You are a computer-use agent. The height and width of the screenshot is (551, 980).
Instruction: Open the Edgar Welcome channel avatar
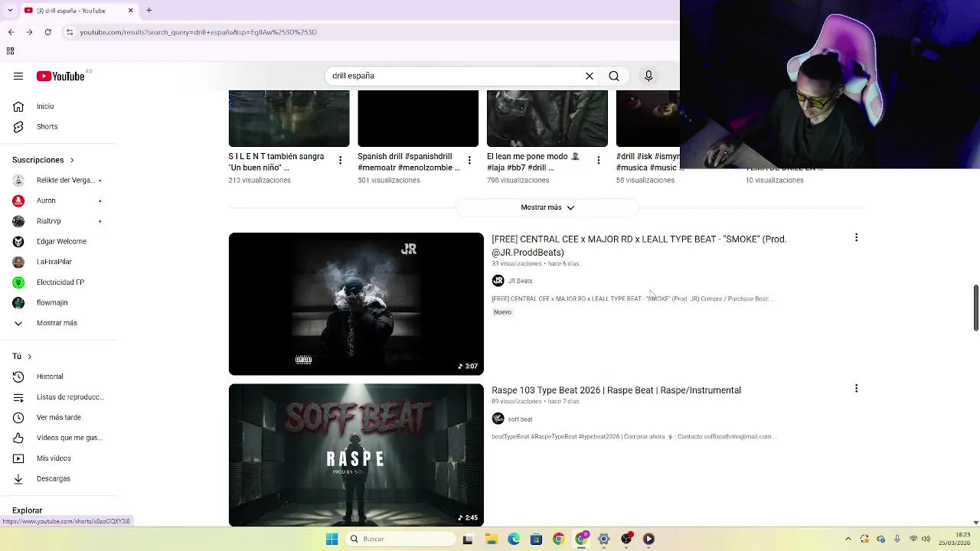click(18, 241)
